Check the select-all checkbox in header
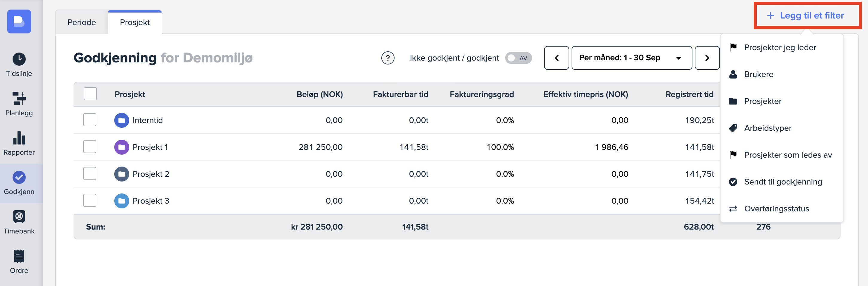The width and height of the screenshot is (868, 286). [90, 94]
